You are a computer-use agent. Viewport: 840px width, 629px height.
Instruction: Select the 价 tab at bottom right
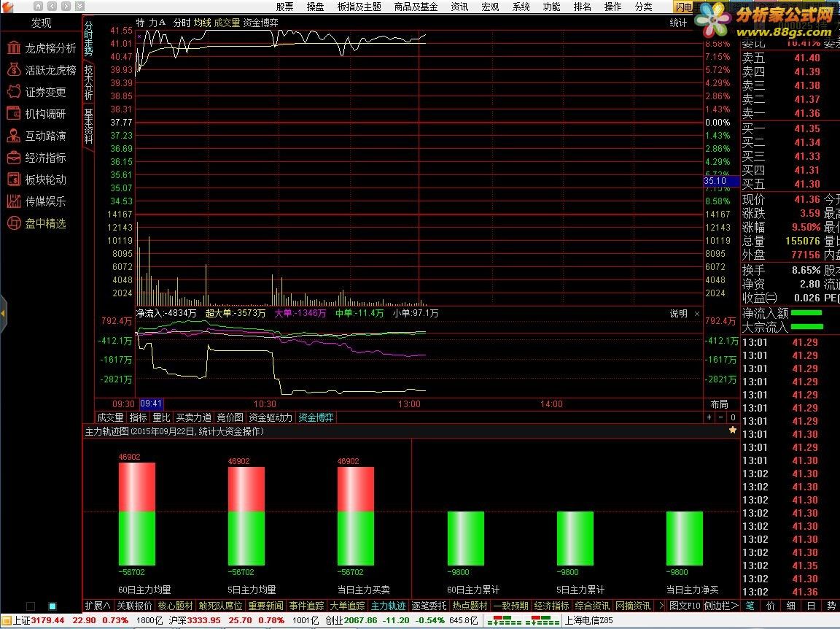770,606
